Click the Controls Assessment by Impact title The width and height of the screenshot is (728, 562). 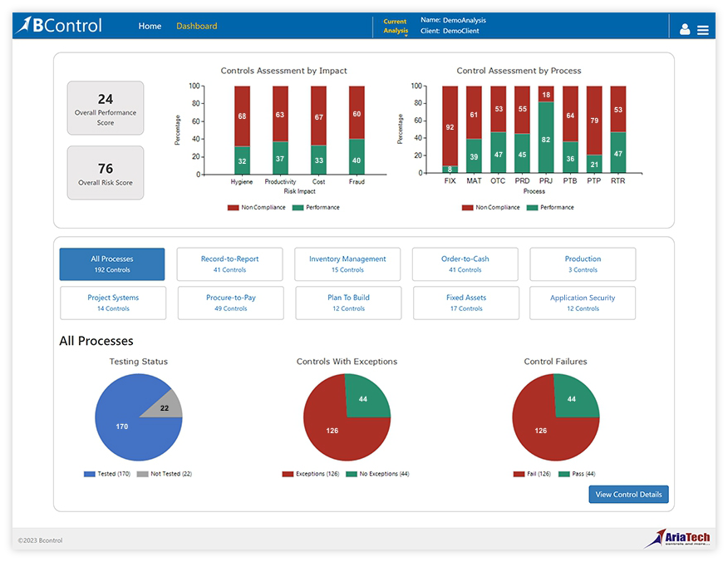click(283, 71)
